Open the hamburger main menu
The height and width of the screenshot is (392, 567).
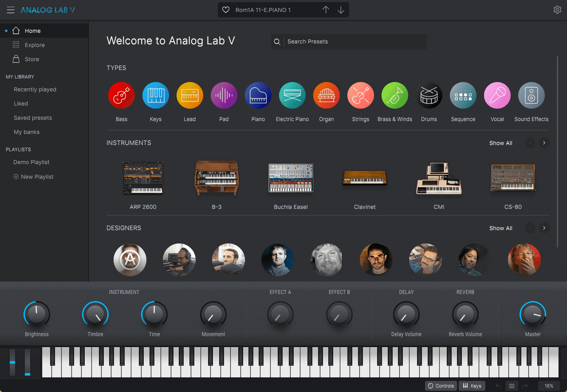[x=11, y=10]
